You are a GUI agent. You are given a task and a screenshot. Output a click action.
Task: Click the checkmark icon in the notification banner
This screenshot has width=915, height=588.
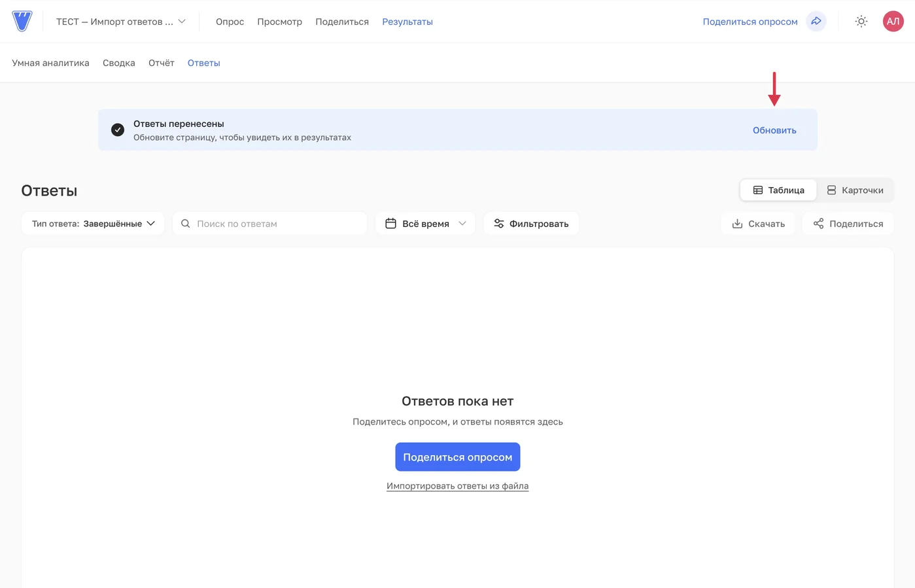tap(118, 130)
